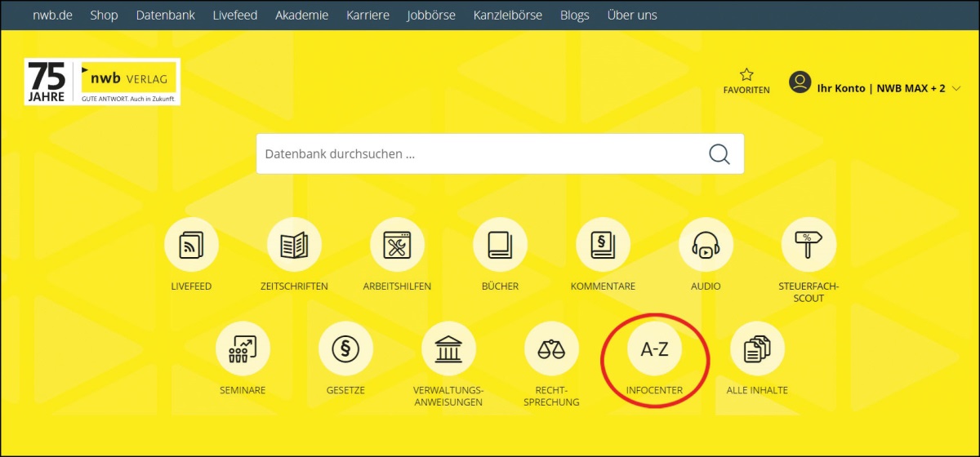This screenshot has width=980, height=457.
Task: Open the Zeitschriften magazine icon
Action: pos(294,245)
